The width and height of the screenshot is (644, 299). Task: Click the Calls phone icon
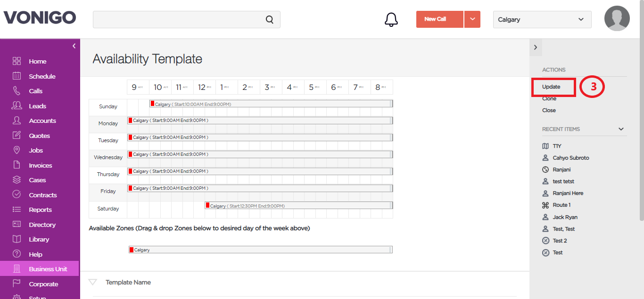[17, 91]
